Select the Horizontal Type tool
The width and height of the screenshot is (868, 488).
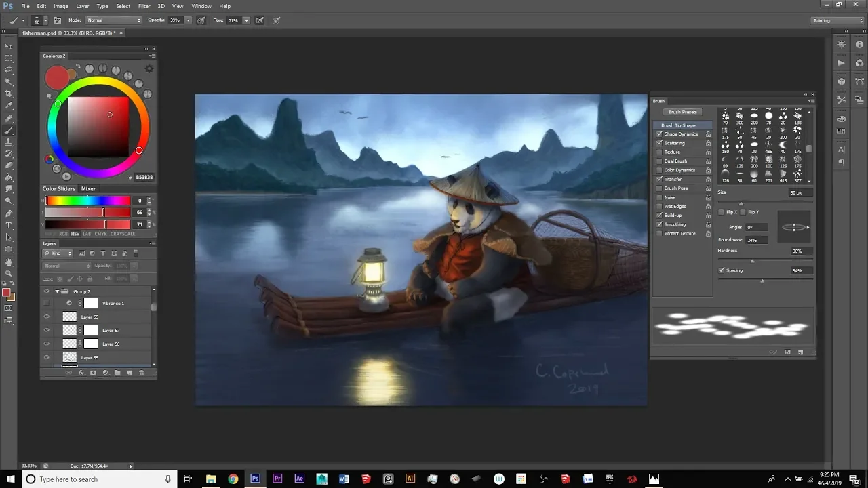pyautogui.click(x=9, y=225)
